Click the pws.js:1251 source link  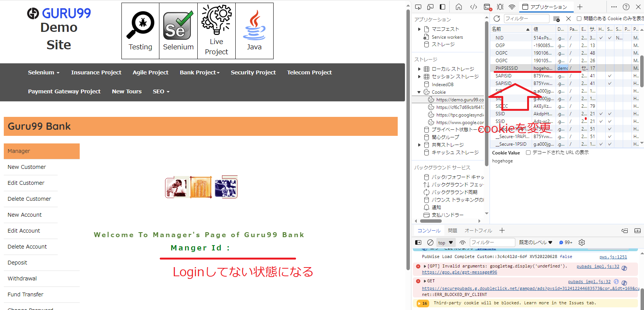pyautogui.click(x=613, y=257)
